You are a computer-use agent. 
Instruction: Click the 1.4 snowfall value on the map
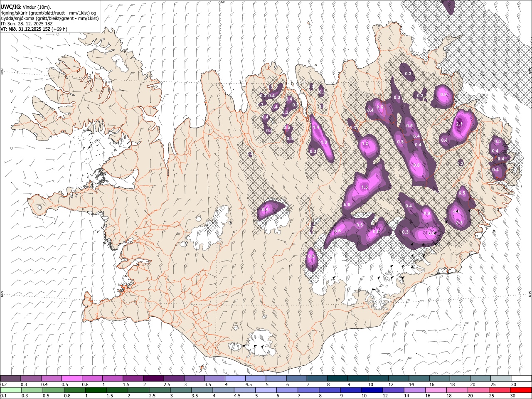coord(315,128)
